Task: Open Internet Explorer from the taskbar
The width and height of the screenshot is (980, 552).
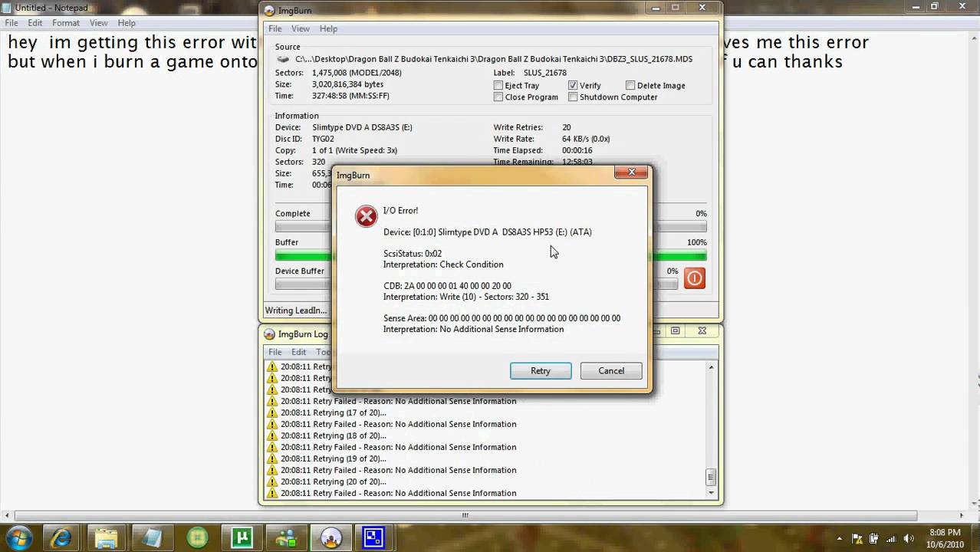Action: coord(61,537)
